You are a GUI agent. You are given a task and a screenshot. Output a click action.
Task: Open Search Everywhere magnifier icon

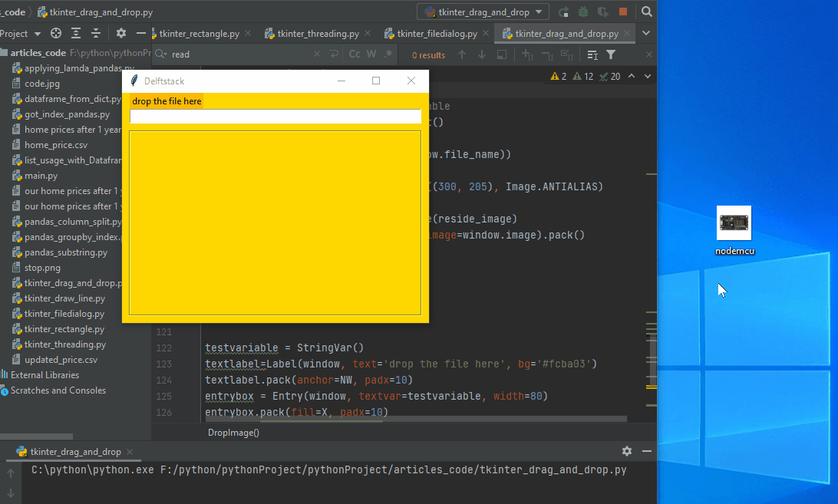point(647,12)
